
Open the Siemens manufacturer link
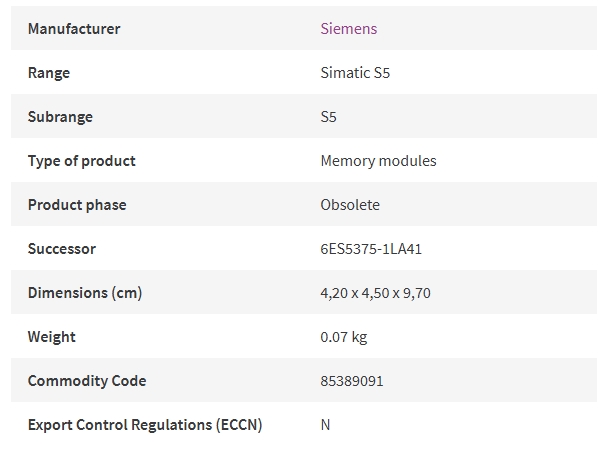tap(349, 29)
